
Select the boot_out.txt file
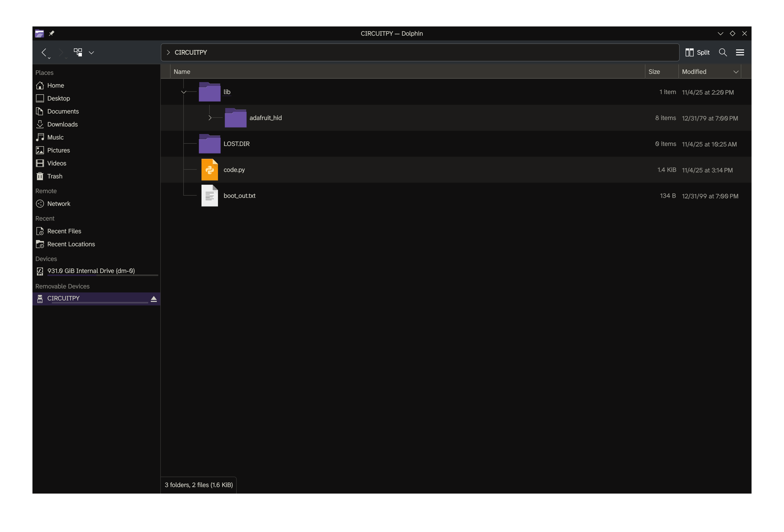(x=239, y=196)
